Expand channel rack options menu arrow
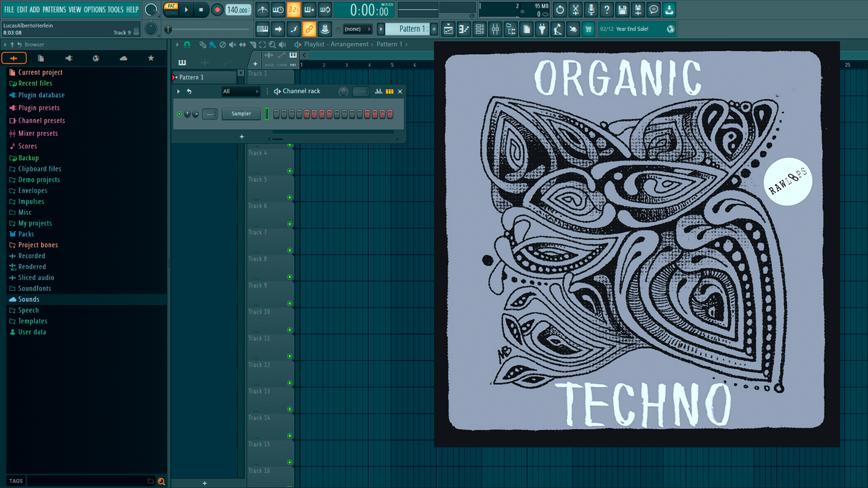Image resolution: width=868 pixels, height=488 pixels. click(179, 91)
